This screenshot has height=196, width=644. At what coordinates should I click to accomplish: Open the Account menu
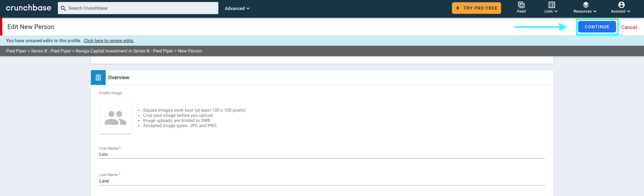tap(621, 7)
